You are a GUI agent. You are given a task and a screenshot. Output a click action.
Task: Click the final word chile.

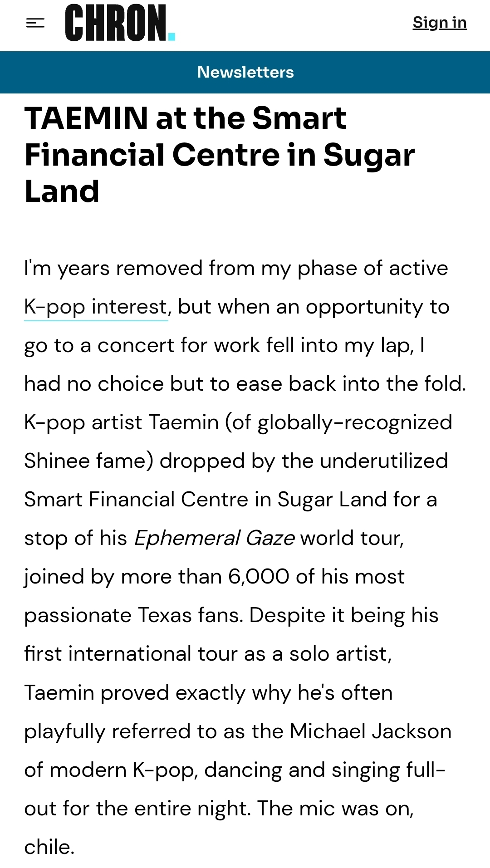[x=49, y=847]
